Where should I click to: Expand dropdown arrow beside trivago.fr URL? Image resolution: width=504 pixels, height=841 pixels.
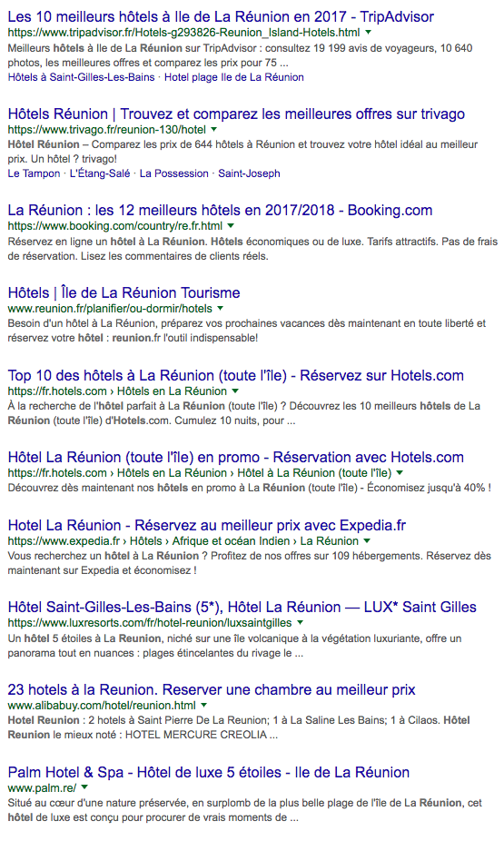pyautogui.click(x=214, y=129)
